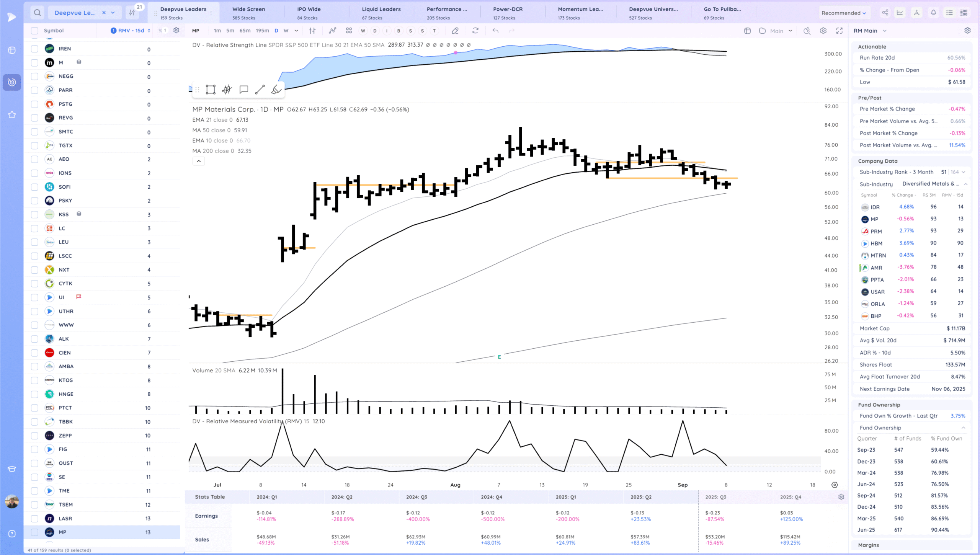Switch to detailed grid list view icon
This screenshot has height=555, width=980.
(x=964, y=13)
